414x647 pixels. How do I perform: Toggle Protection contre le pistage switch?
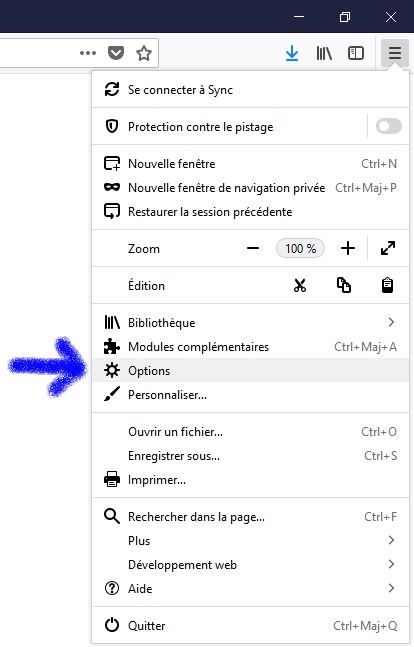pyautogui.click(x=388, y=126)
